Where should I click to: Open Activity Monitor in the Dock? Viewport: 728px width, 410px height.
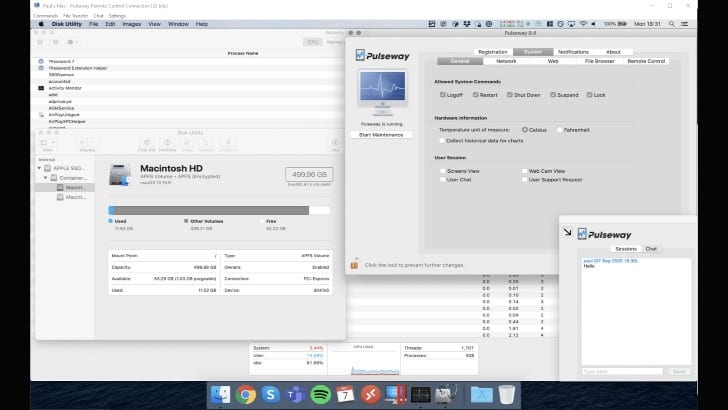tap(421, 395)
